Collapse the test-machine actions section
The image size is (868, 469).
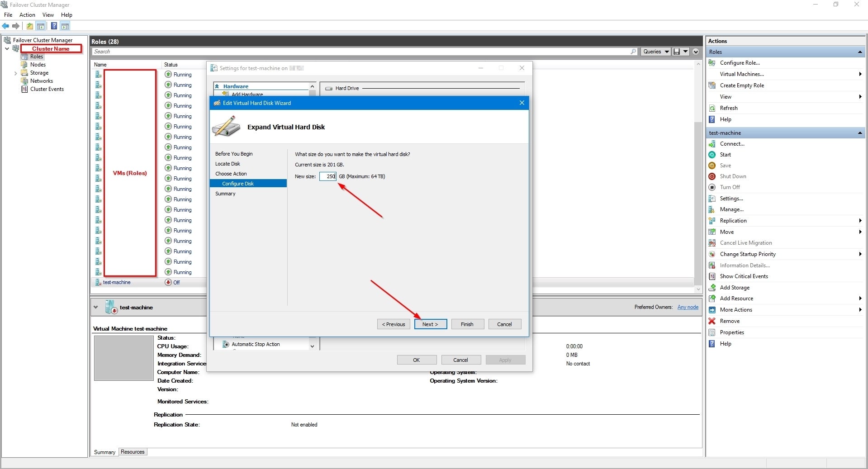click(859, 133)
